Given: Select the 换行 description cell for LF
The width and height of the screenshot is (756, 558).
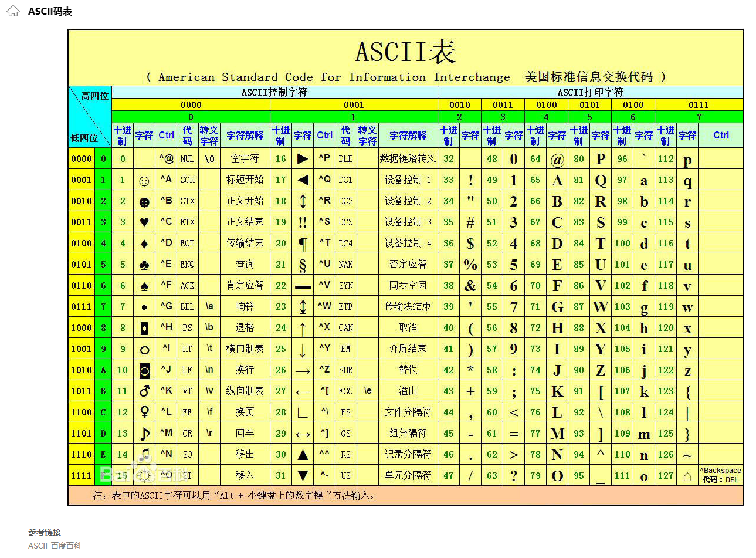Looking at the screenshot, I should (x=245, y=370).
